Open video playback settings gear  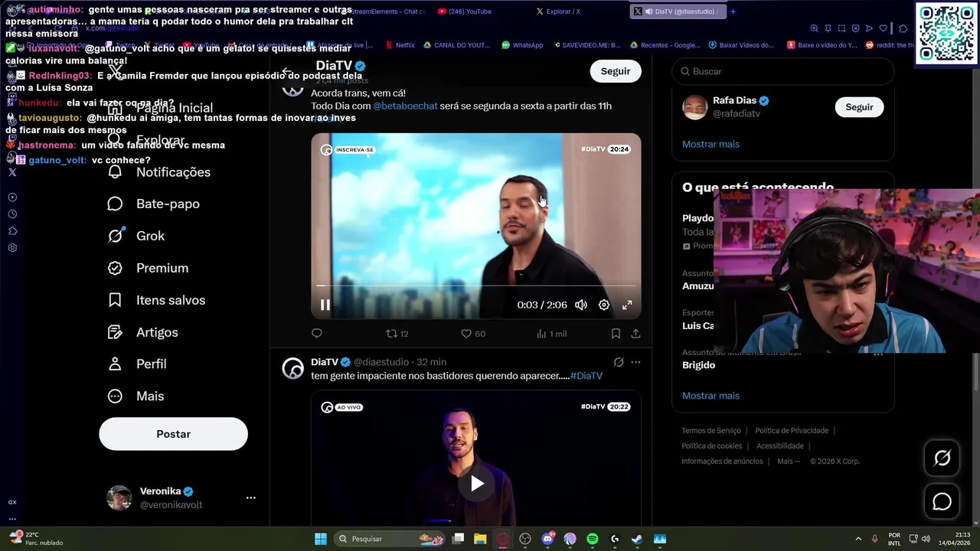pos(604,305)
